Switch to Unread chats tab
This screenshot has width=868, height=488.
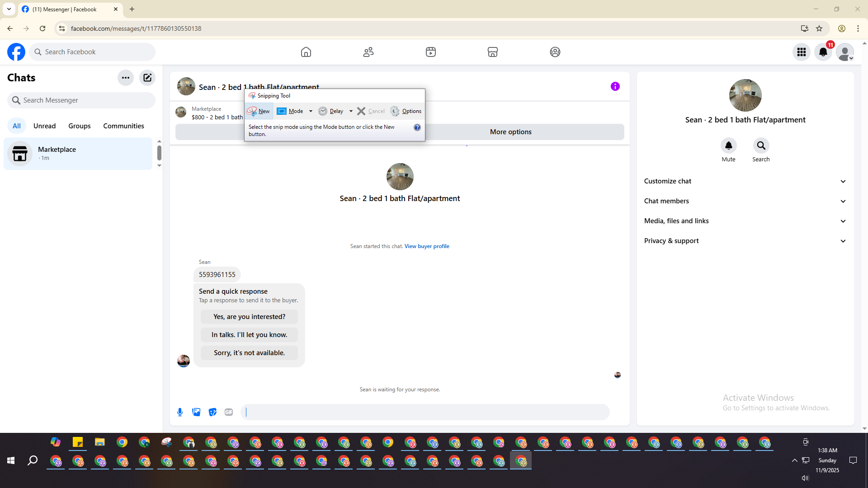[x=44, y=126]
